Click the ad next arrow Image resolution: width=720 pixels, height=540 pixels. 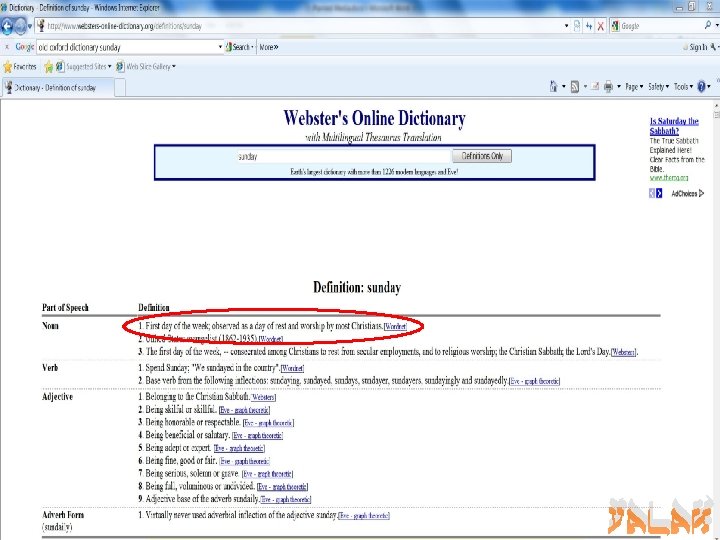click(659, 193)
